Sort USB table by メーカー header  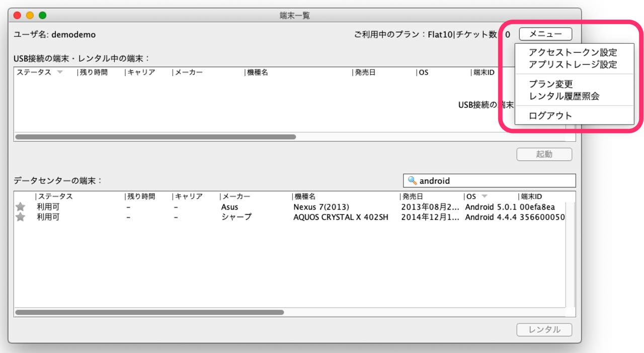click(x=189, y=73)
